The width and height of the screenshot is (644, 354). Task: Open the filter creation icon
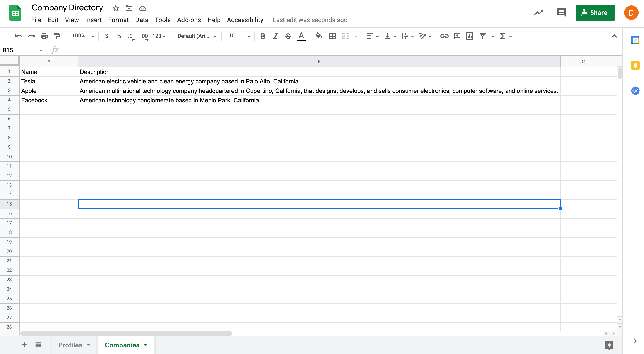483,36
